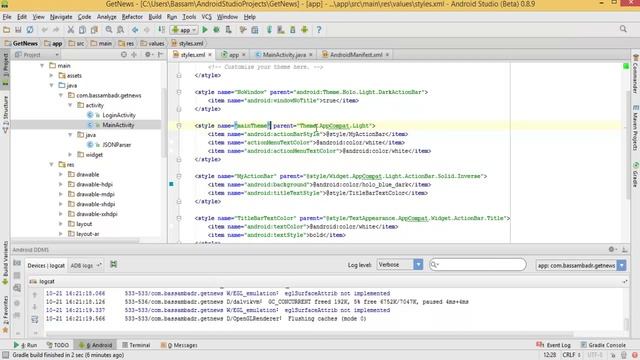Screen dimensions: 640x360
Task: Select JSONParser in project tree
Action: pyautogui.click(x=117, y=145)
